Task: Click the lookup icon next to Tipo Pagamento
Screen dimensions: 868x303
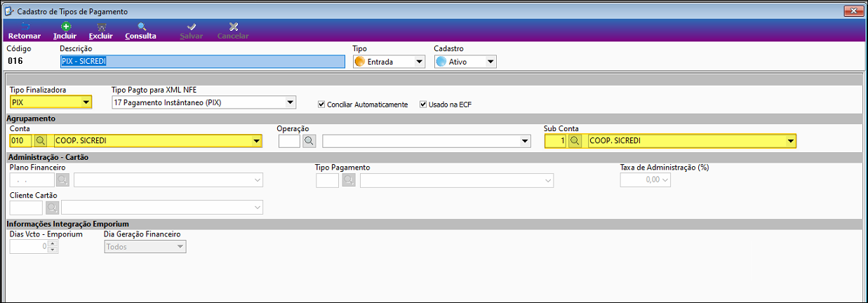Action: (348, 180)
